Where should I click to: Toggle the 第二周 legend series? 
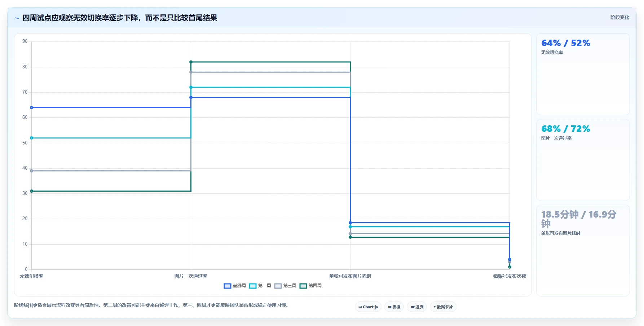click(x=260, y=286)
